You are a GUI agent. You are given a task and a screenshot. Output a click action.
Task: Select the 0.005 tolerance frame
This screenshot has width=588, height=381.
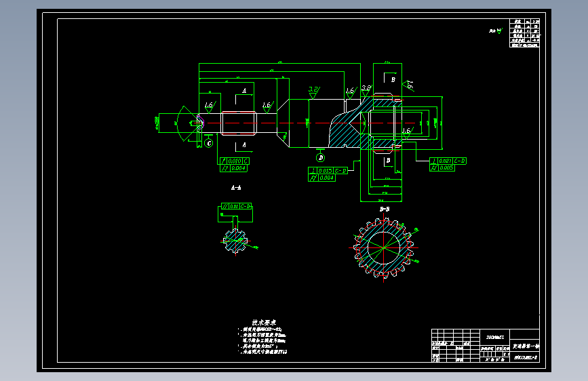pos(442,168)
